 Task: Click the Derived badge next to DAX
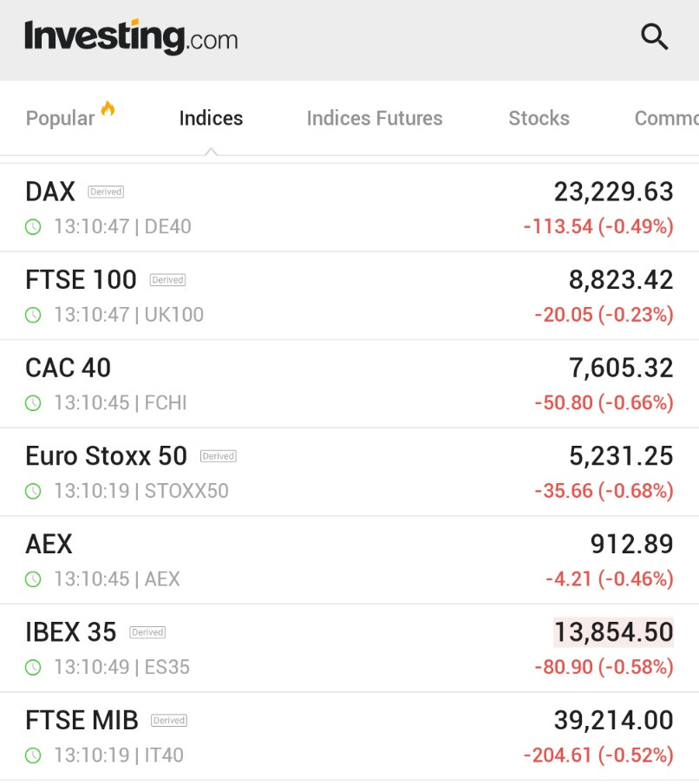pos(106,192)
